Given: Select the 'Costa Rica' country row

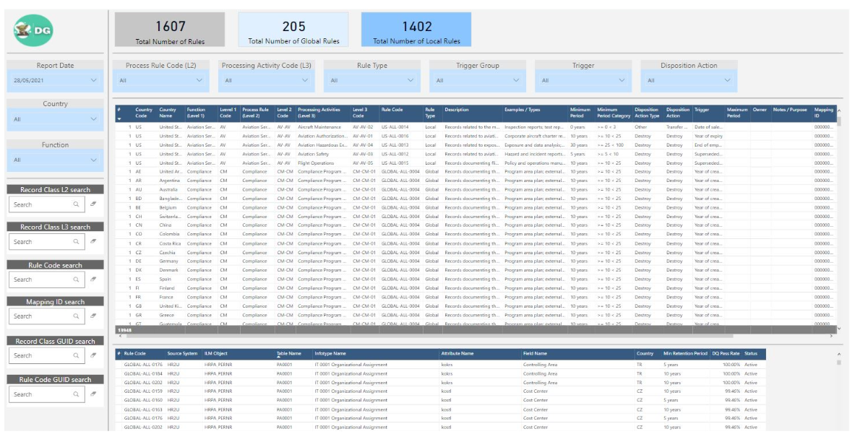Looking at the screenshot, I should coord(170,243).
